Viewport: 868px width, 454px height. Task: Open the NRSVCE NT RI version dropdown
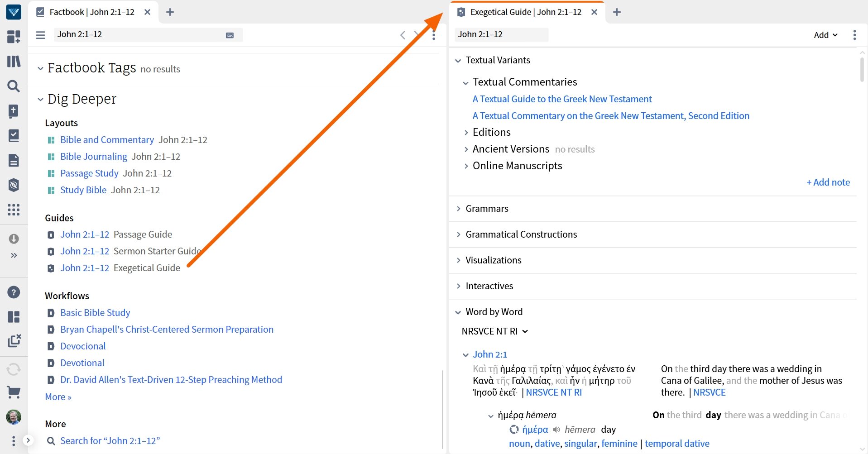(495, 331)
